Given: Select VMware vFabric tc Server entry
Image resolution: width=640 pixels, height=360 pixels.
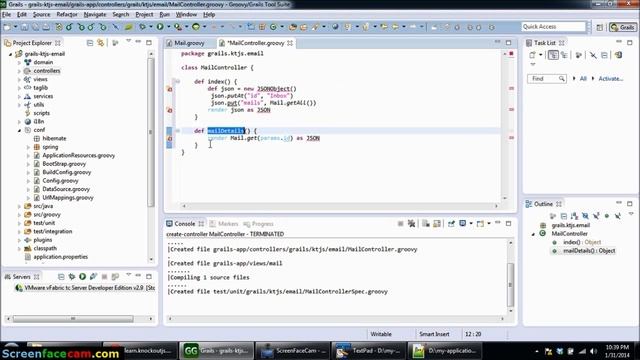Looking at the screenshot, I should (x=84, y=288).
